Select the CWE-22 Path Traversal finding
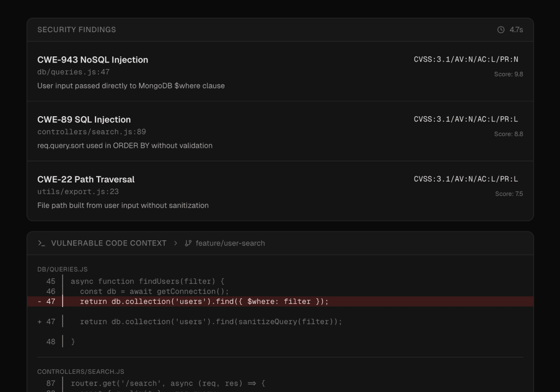 [x=86, y=179]
